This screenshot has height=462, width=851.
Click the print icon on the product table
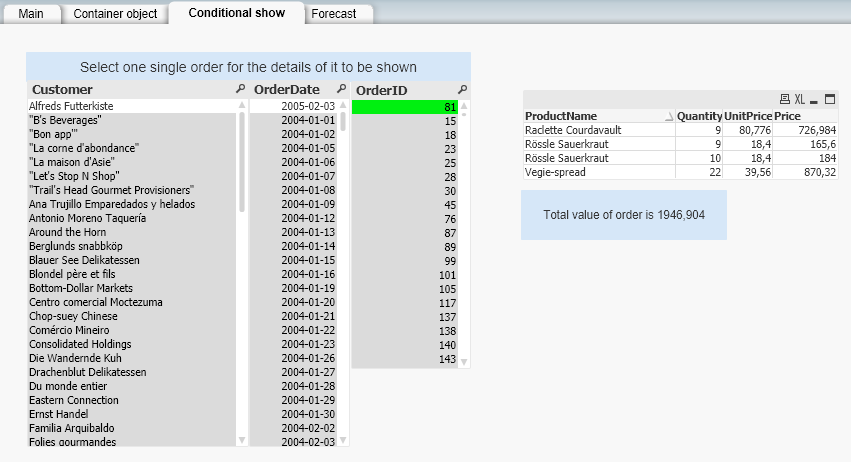click(x=785, y=100)
